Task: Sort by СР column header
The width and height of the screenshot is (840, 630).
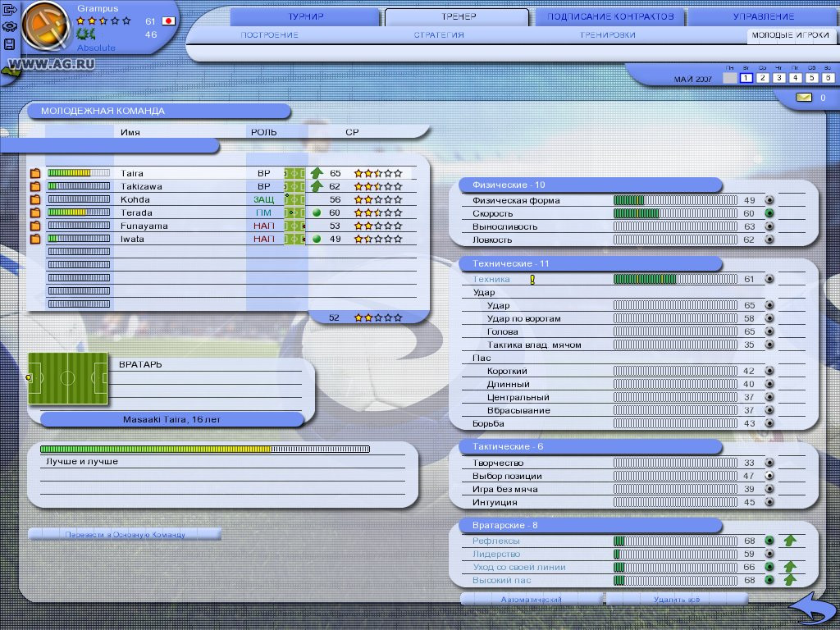Action: click(x=352, y=132)
